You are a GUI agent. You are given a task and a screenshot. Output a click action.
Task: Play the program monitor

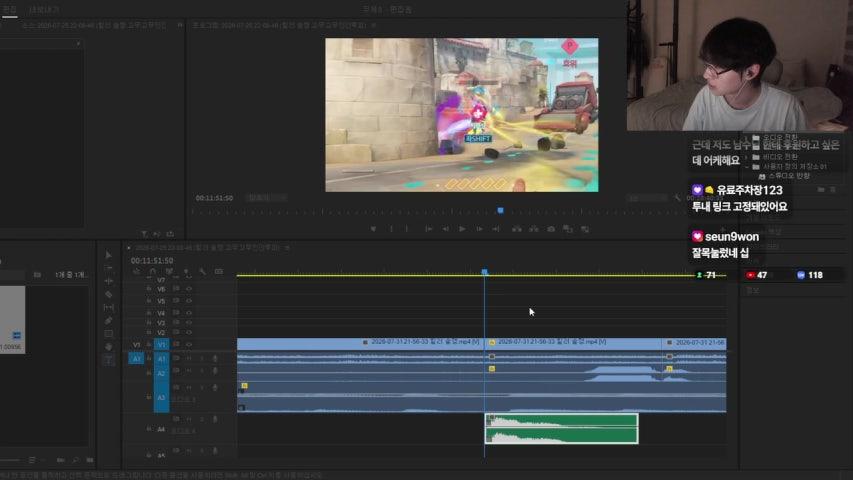[462, 229]
